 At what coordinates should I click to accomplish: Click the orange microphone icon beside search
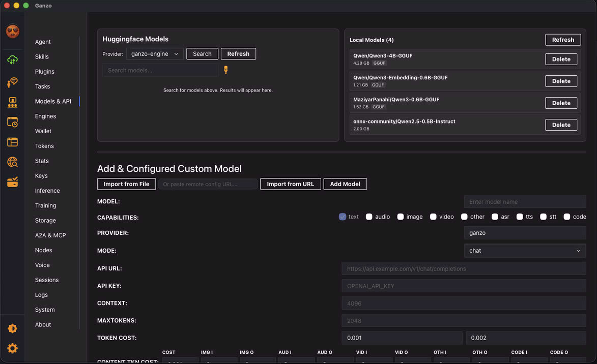pos(226,70)
